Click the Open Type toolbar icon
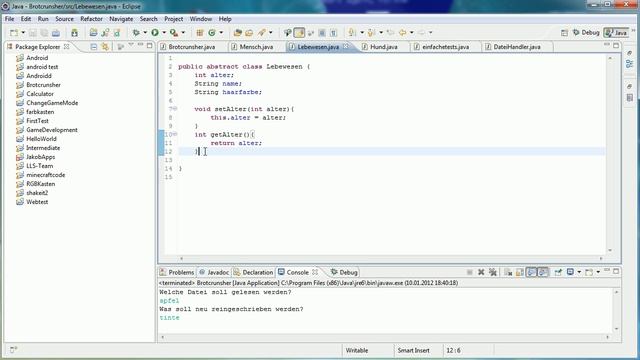640x360 pixels. (238, 32)
